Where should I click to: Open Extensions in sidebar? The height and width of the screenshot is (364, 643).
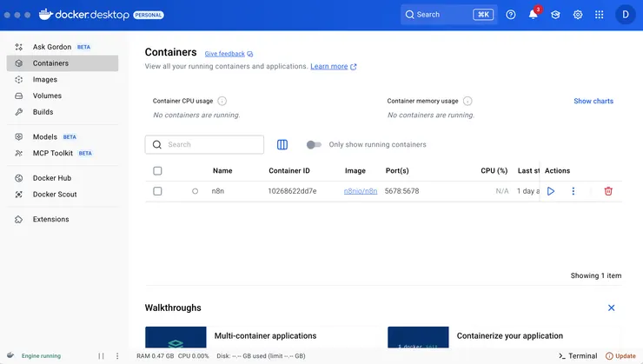[63, 219]
